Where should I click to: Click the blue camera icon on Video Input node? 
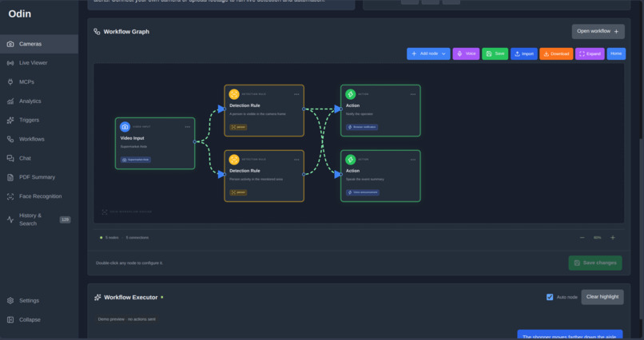[125, 127]
